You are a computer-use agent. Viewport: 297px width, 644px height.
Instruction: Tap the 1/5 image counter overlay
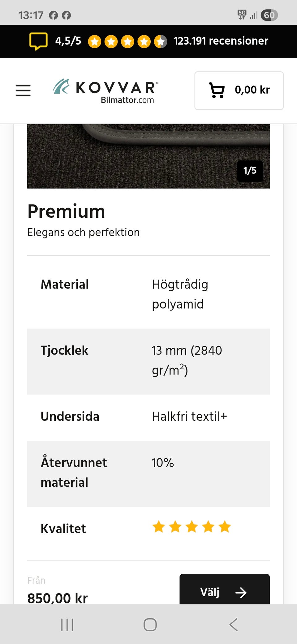click(x=250, y=171)
